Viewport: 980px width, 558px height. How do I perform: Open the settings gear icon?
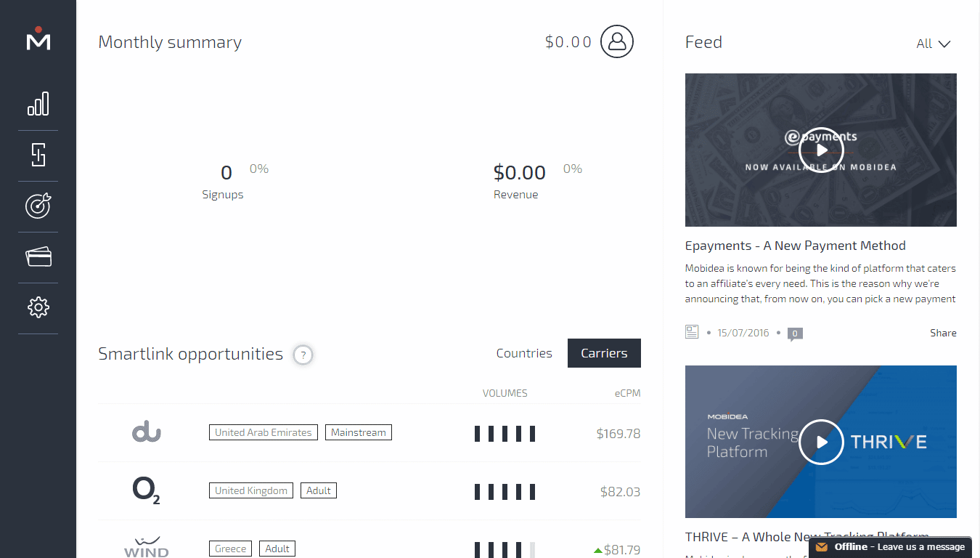tap(38, 307)
